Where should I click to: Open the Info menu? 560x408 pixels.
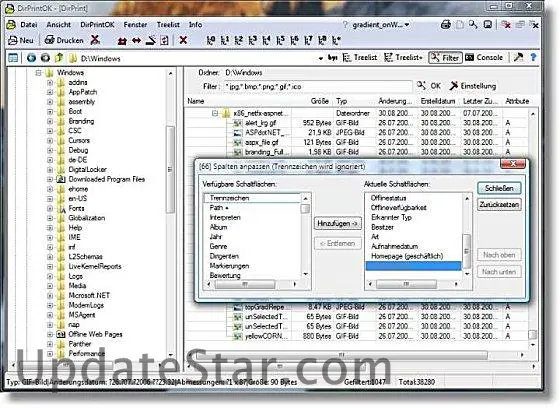[x=195, y=25]
